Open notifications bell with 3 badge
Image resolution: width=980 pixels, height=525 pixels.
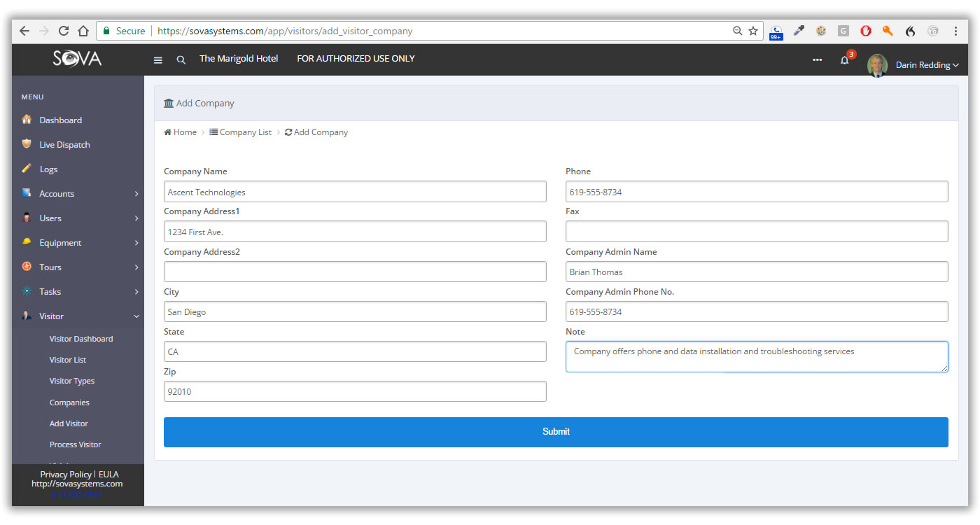point(846,59)
